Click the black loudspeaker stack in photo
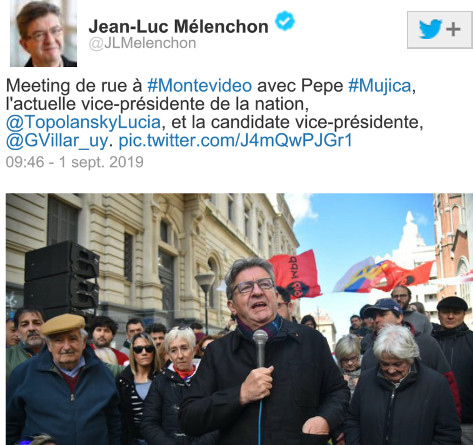The width and height of the screenshot is (473, 445). tap(62, 276)
